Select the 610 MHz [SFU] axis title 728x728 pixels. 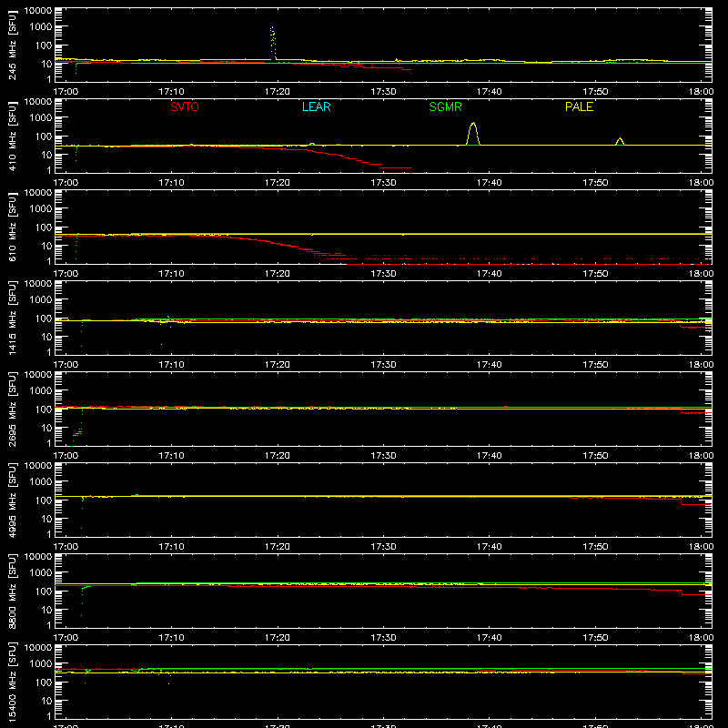(13, 227)
